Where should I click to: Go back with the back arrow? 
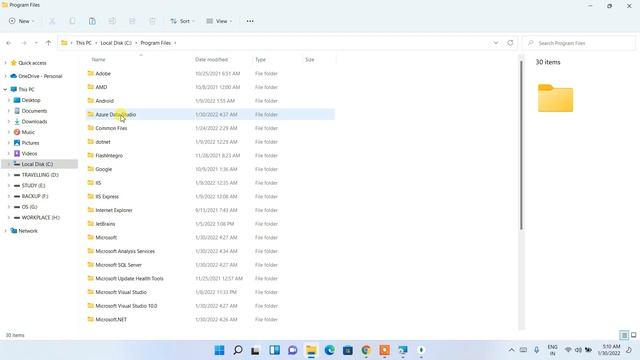pyautogui.click(x=9, y=43)
